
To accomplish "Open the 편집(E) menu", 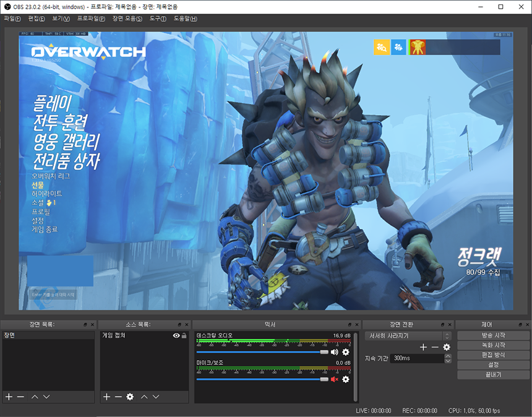I will tap(36, 19).
